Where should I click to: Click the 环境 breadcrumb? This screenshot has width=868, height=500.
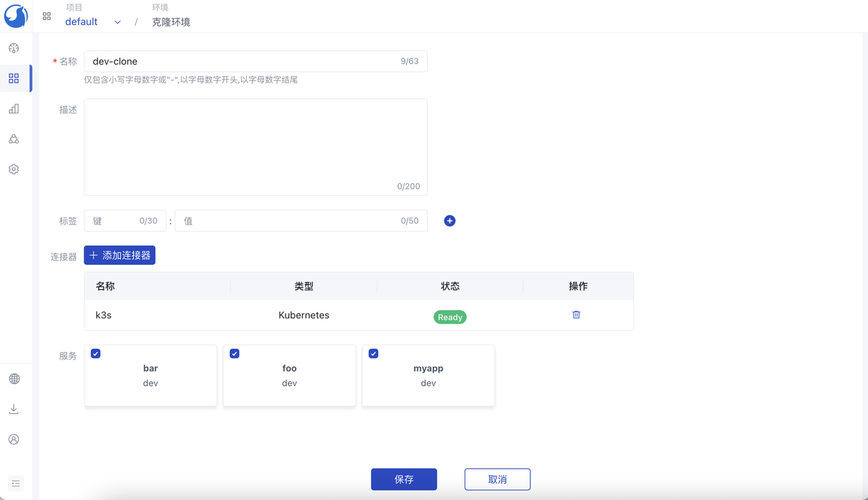click(x=160, y=7)
